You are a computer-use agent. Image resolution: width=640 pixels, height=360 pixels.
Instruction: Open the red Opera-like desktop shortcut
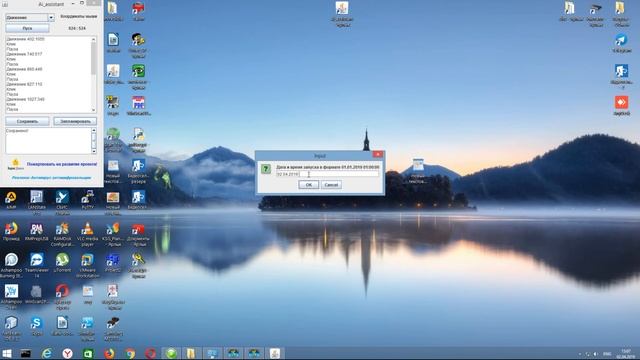pos(62,296)
